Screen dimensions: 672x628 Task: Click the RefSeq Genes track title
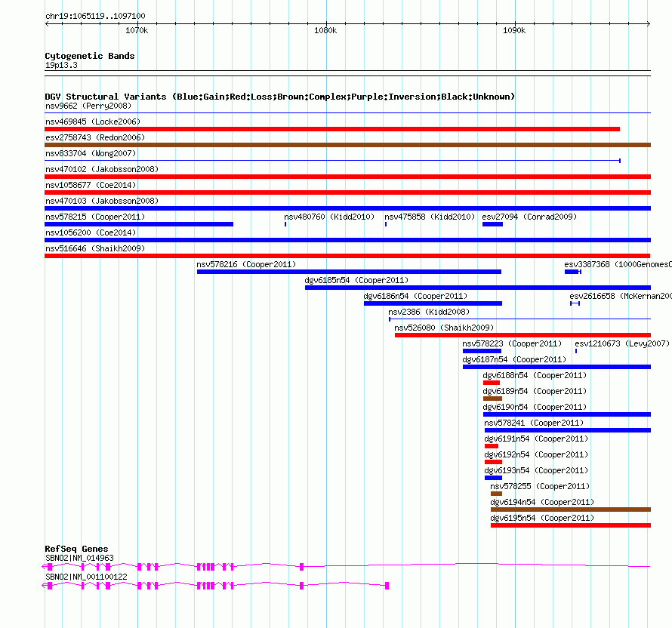click(x=76, y=549)
